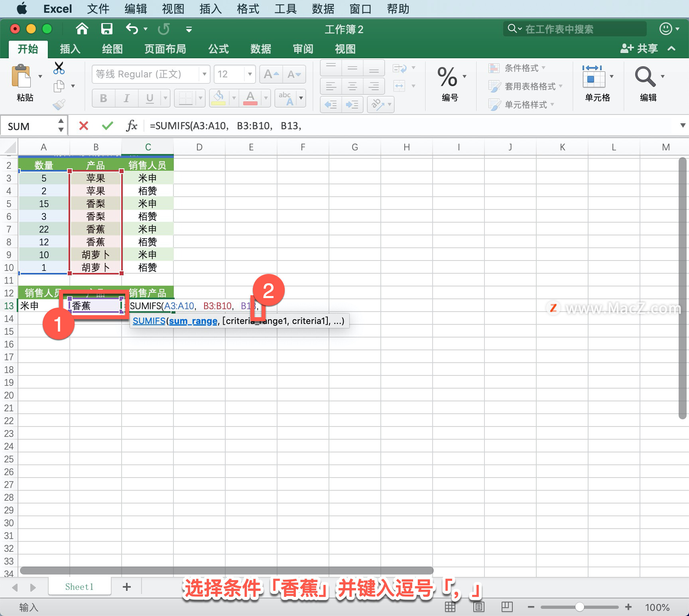Screen dimensions: 689x616
Task: Open the 工具 menu in menu bar
Action: [285, 9]
